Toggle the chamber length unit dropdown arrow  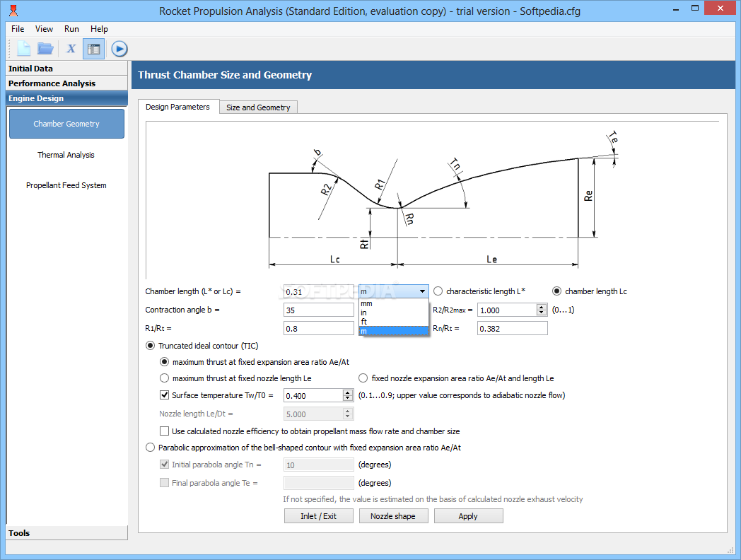[423, 291]
